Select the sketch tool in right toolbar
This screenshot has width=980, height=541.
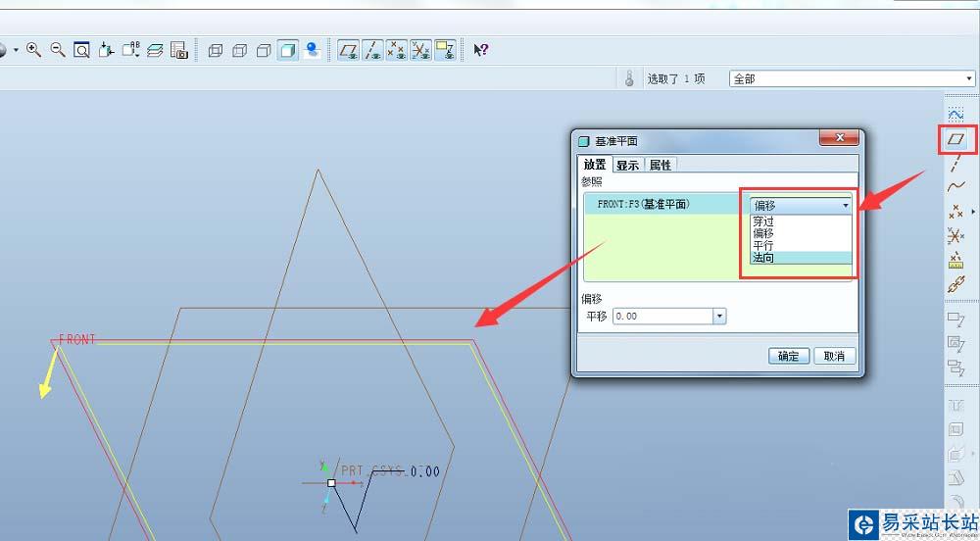point(955,115)
